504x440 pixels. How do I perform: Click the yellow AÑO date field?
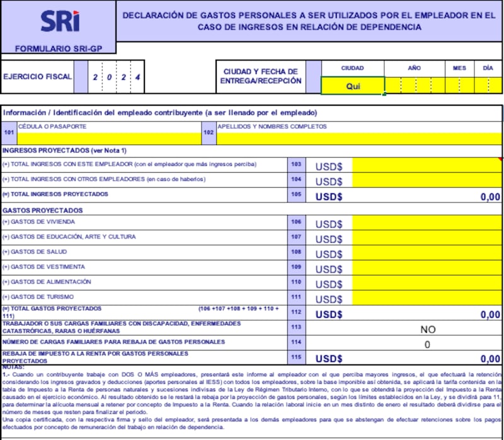pos(415,85)
